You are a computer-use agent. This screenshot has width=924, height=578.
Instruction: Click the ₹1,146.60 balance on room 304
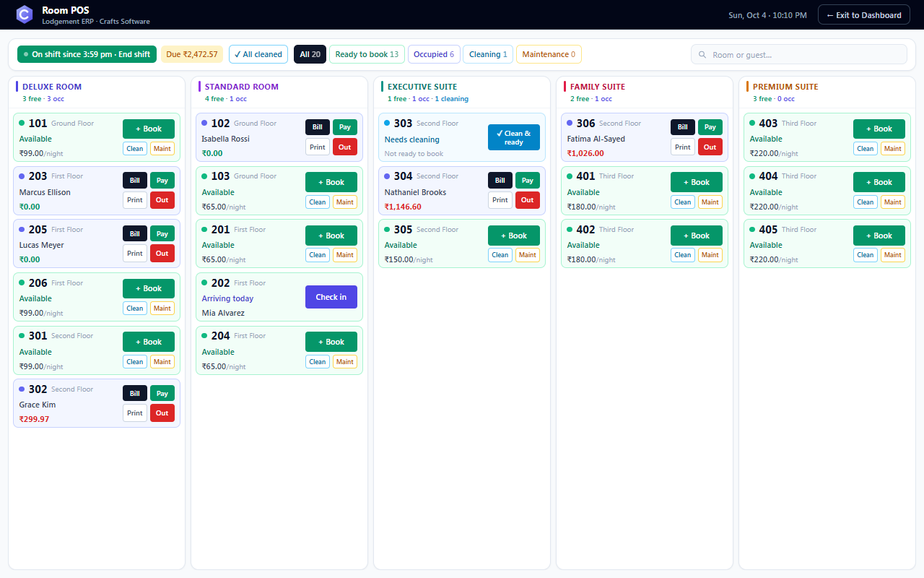tap(403, 207)
